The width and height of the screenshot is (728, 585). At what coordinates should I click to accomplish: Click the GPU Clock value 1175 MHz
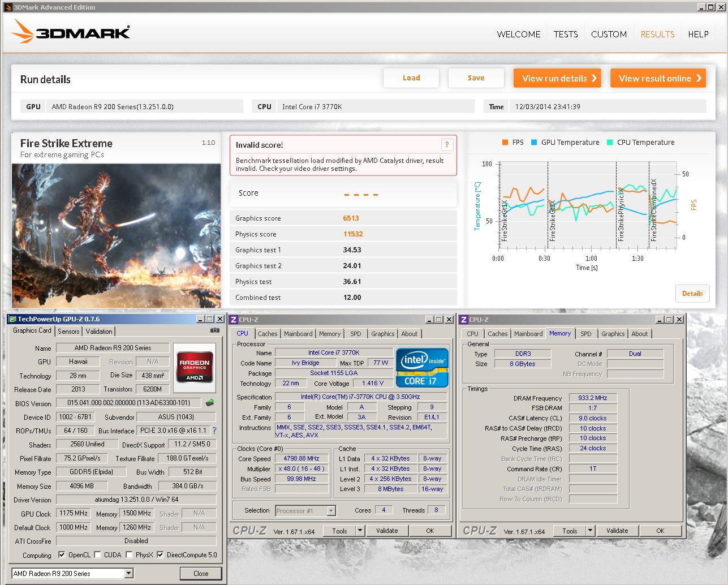pyautogui.click(x=74, y=513)
